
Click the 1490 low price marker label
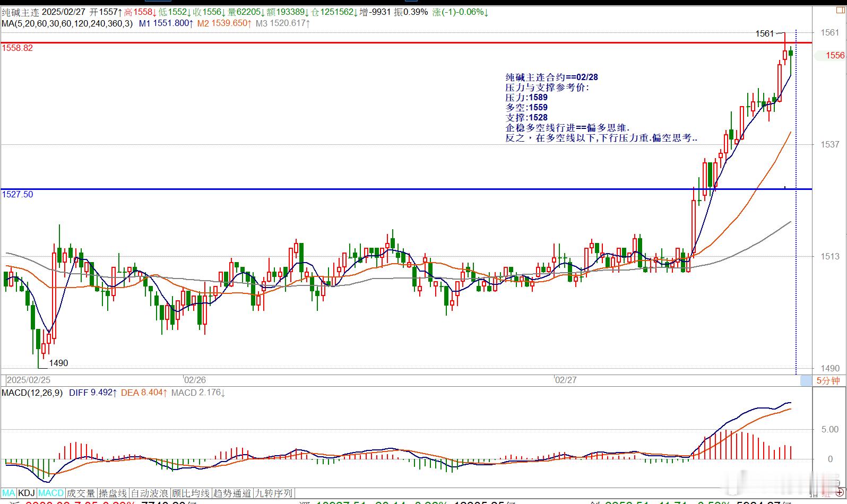tap(59, 363)
